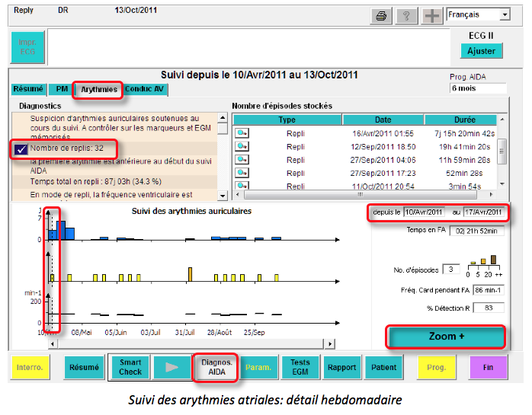532x415 pixels.
Task: Click the Ajuster button under ECG II
Action: [481, 51]
